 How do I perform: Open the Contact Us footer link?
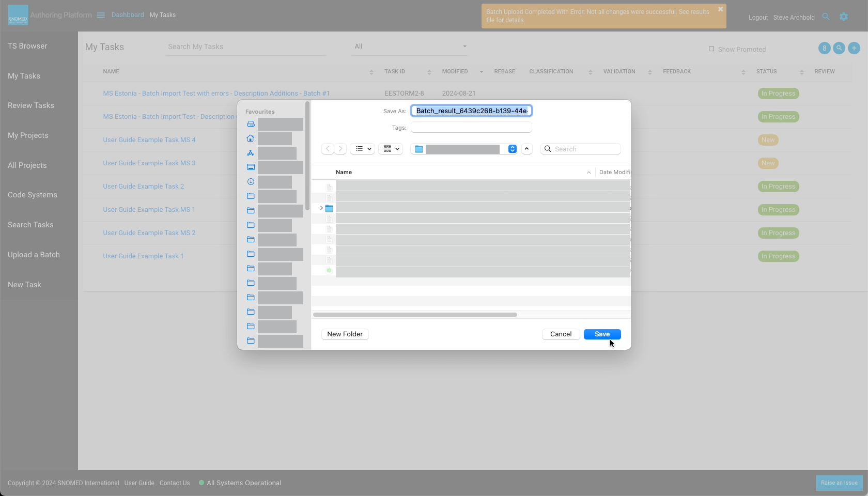point(175,483)
